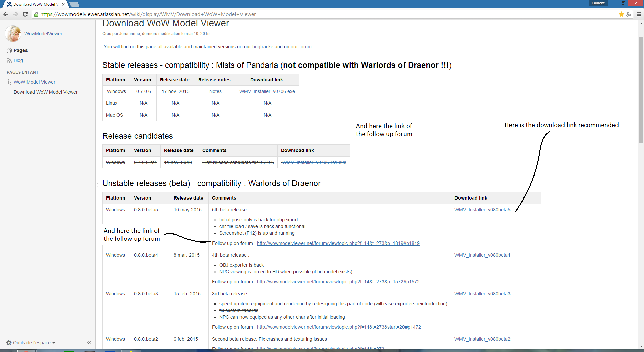The image size is (644, 352).
Task: Click the translate extension icon in address bar
Action: (629, 14)
